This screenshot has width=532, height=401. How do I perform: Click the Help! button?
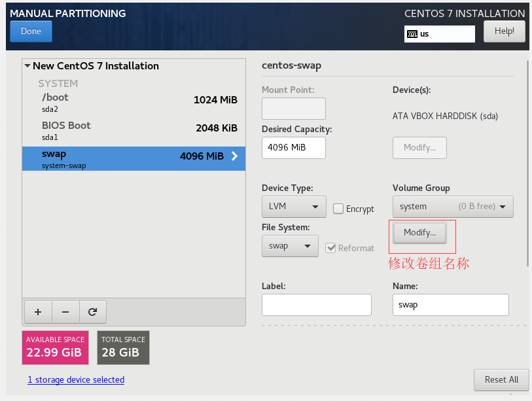coord(504,31)
